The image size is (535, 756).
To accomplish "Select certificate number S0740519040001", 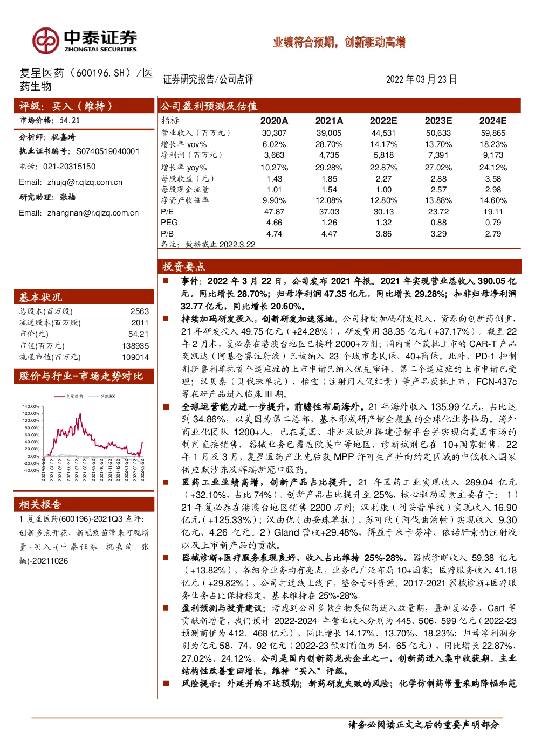I will pos(107,151).
